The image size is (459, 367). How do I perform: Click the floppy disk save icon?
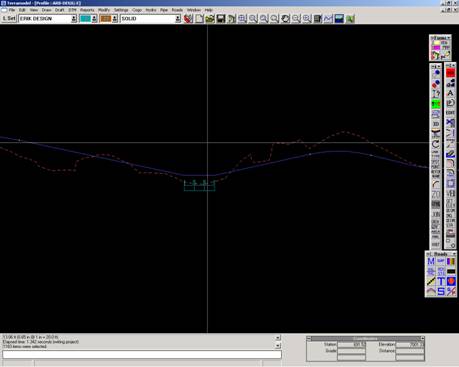221,19
